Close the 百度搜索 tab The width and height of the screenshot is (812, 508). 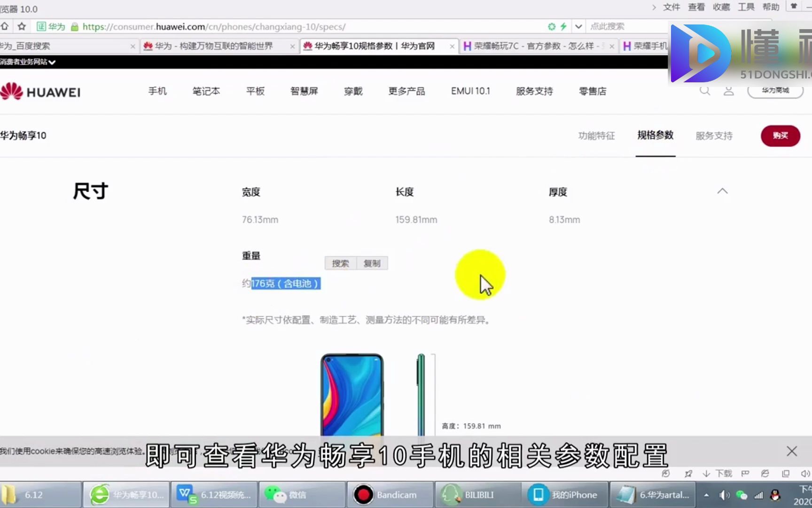pos(133,47)
